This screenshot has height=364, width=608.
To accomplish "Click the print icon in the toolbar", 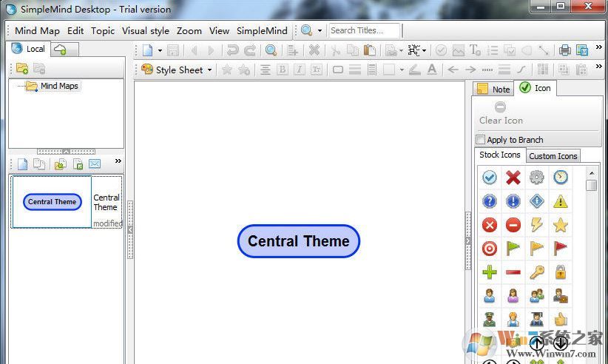I will (565, 50).
